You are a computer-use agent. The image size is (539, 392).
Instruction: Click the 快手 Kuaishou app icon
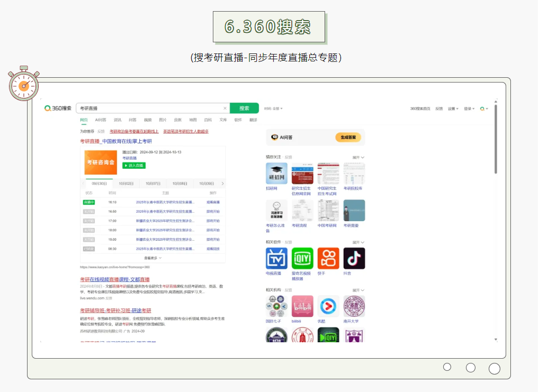(328, 258)
